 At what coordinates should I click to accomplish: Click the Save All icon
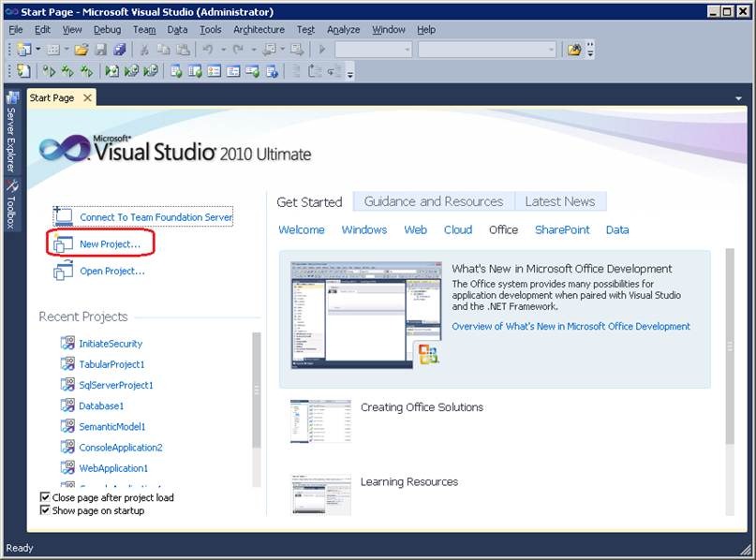click(120, 49)
